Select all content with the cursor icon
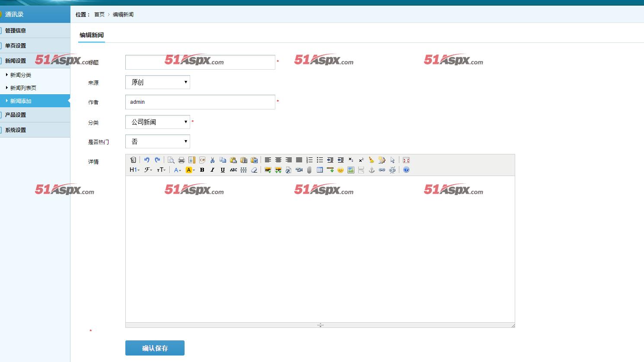The image size is (644, 362). [x=392, y=160]
